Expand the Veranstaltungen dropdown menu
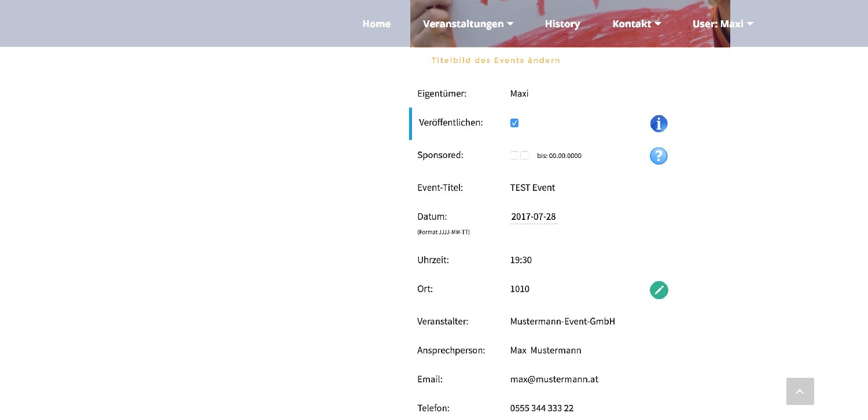The width and height of the screenshot is (868, 420). point(468,24)
